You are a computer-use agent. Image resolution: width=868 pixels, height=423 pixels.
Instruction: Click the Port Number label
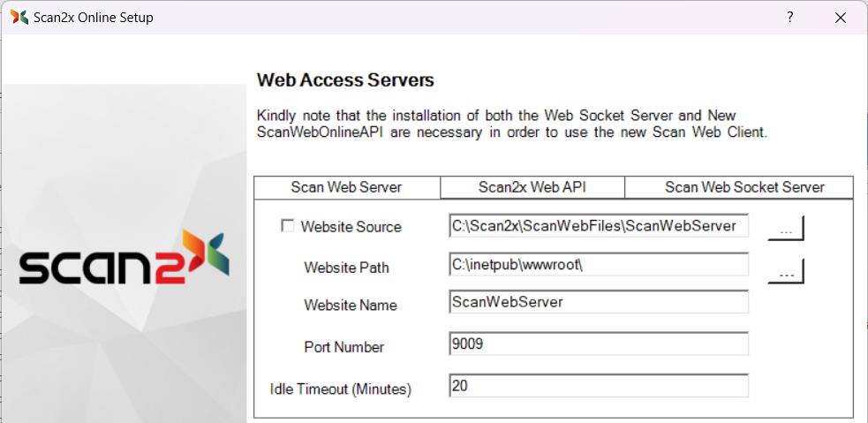[x=344, y=347]
